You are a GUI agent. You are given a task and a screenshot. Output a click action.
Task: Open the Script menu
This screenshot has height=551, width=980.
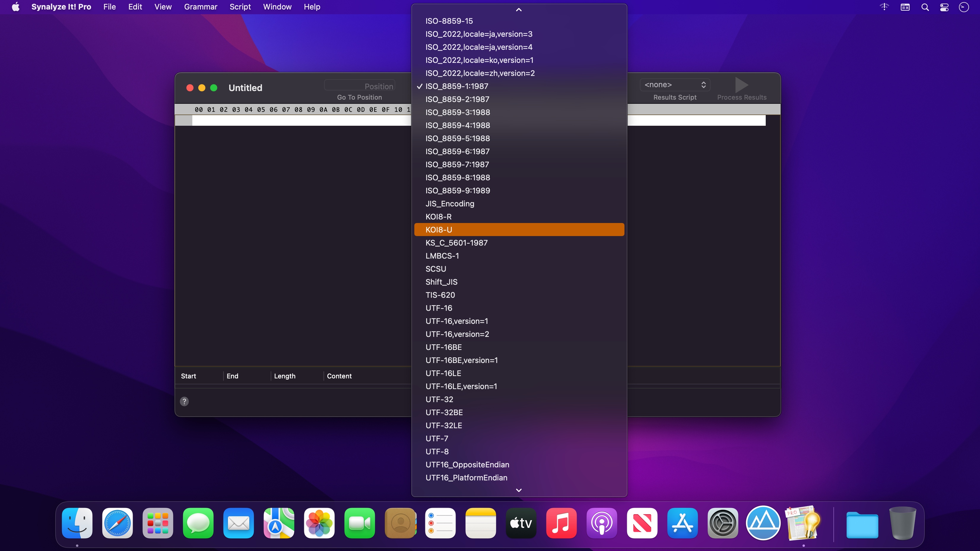click(240, 7)
